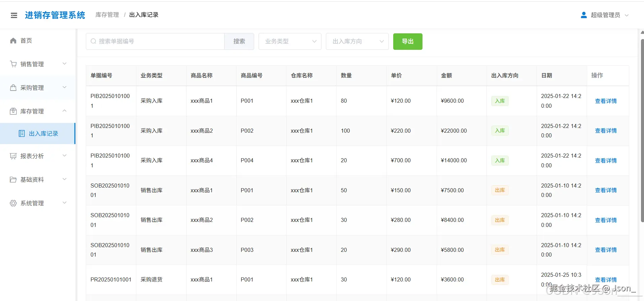View details for xxx商品3 销售出库 row
Viewport: 644px width, 301px height.
point(606,250)
